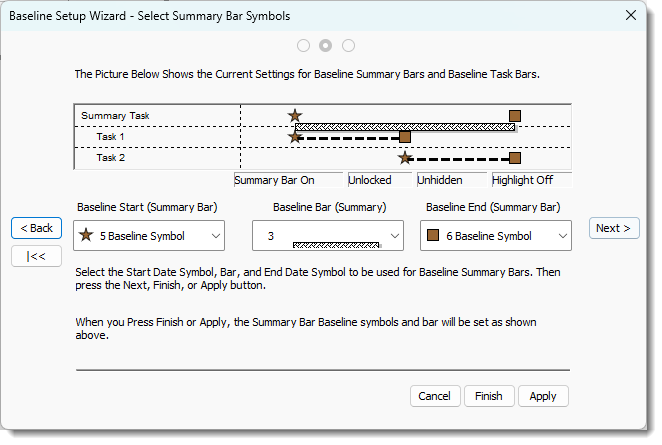The image size is (662, 445).
Task: Click the Task 1 brown end square
Action: click(405, 137)
